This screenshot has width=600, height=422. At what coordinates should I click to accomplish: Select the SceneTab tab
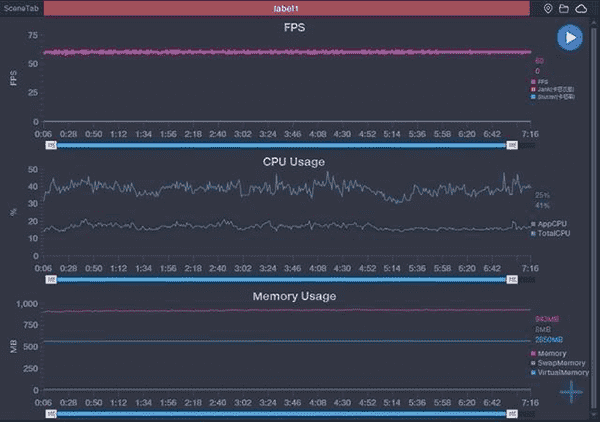tap(22, 9)
